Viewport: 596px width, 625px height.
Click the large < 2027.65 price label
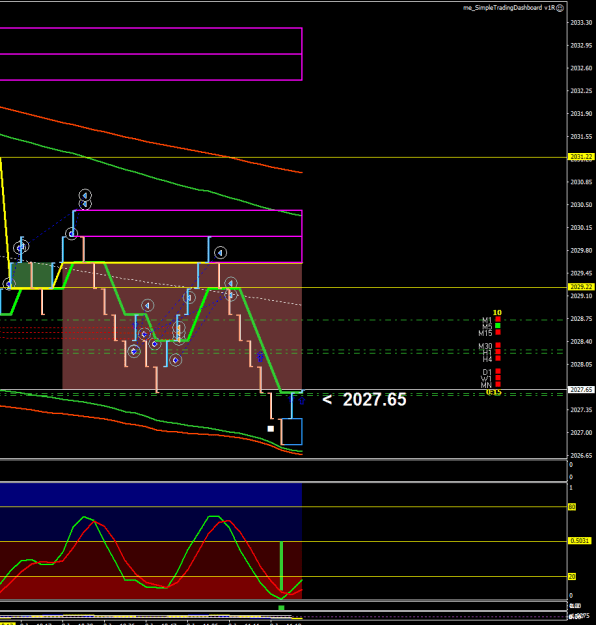pyautogui.click(x=364, y=399)
